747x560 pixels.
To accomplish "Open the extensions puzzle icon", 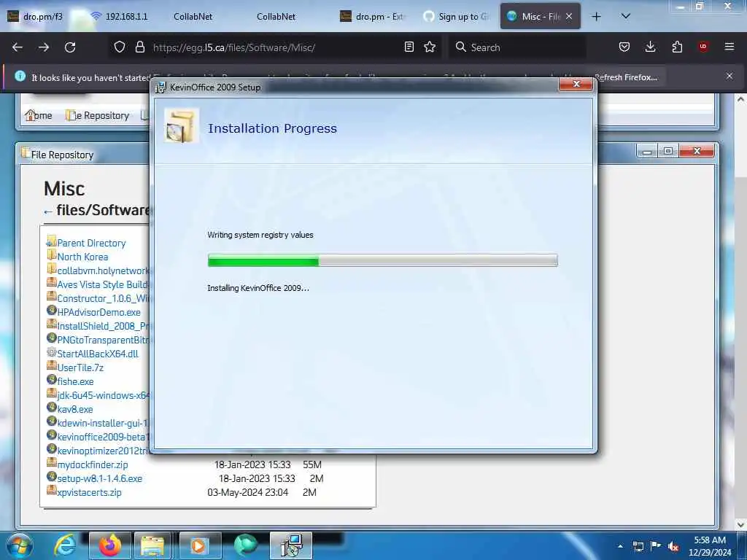I will [x=677, y=47].
